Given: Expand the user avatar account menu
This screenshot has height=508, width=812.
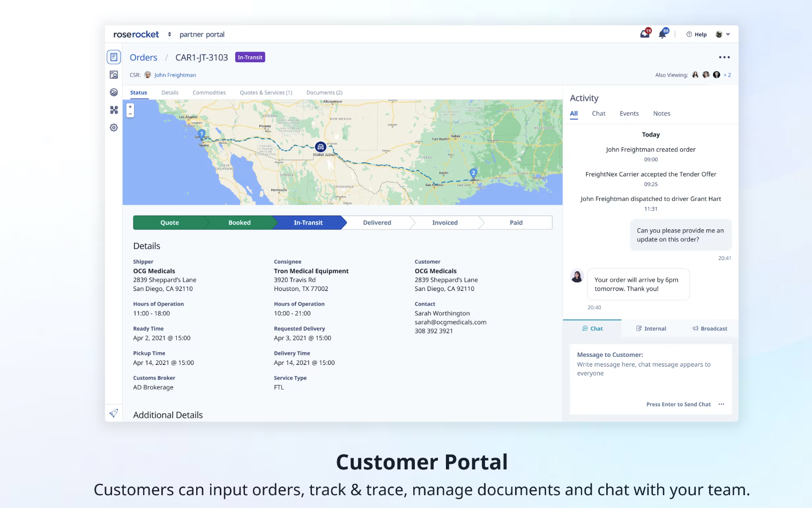Looking at the screenshot, I should pos(722,34).
